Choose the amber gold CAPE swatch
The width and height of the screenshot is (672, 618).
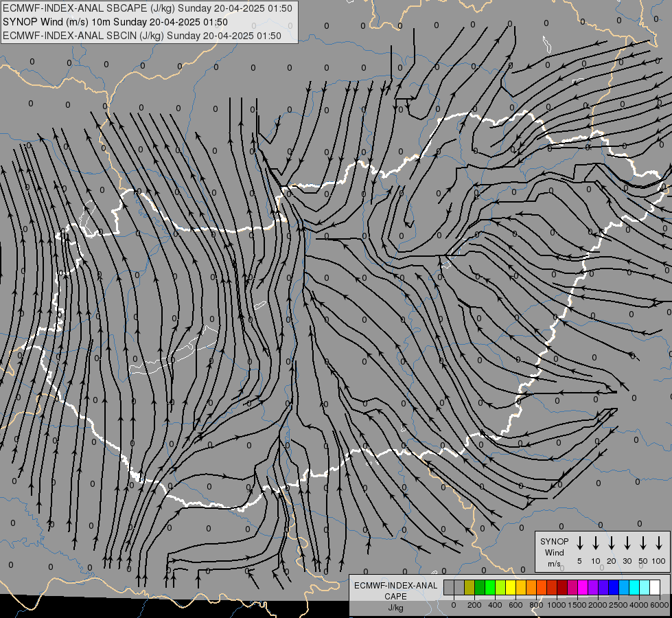pyautogui.click(x=521, y=587)
